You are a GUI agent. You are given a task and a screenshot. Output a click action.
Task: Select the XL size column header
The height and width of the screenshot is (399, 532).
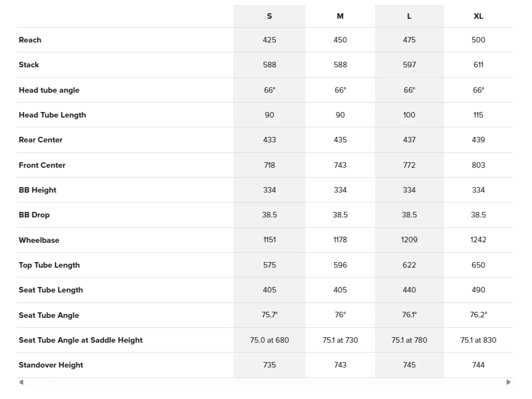[478, 16]
